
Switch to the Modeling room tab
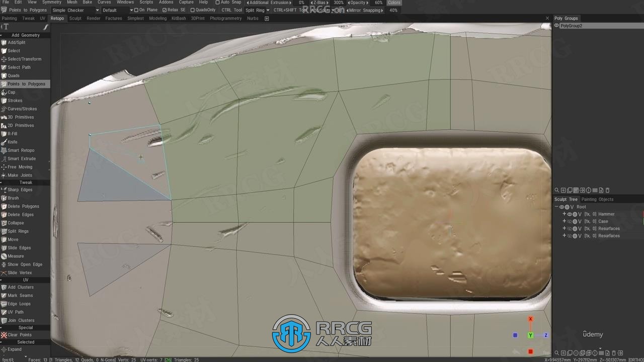tap(157, 18)
